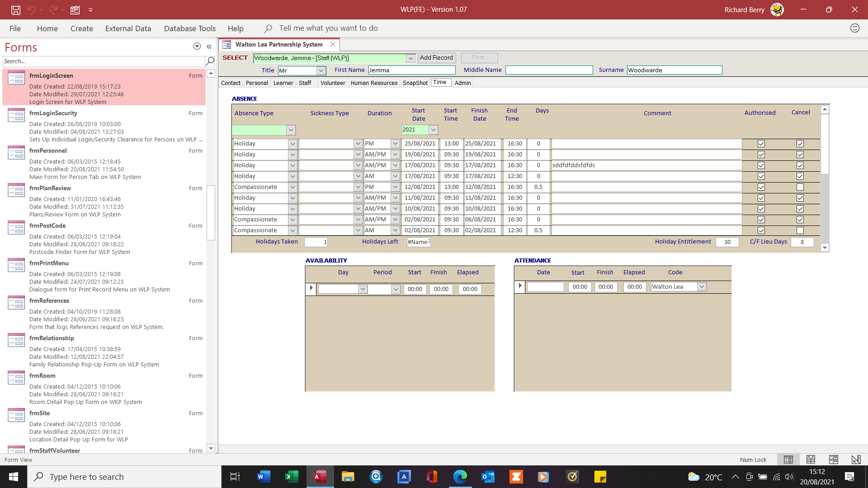The height and width of the screenshot is (488, 868).
Task: Click the Holiday Entitlement field showing 30
Action: pyautogui.click(x=727, y=242)
